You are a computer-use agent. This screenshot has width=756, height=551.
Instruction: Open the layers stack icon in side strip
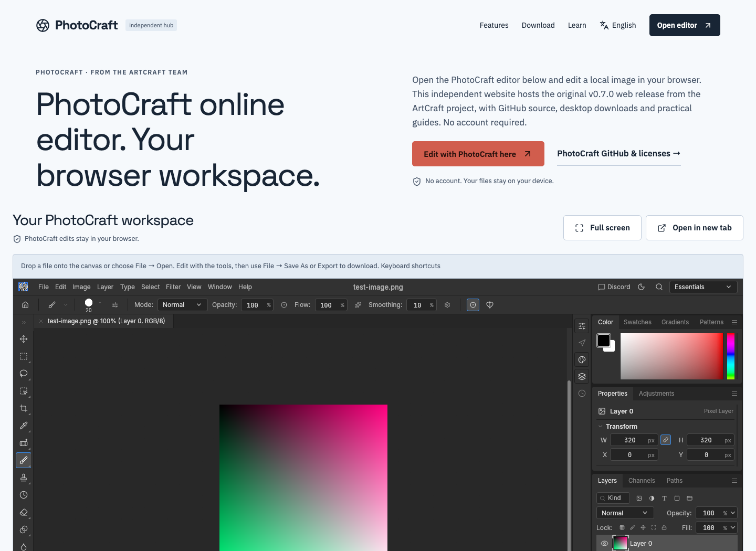point(582,376)
